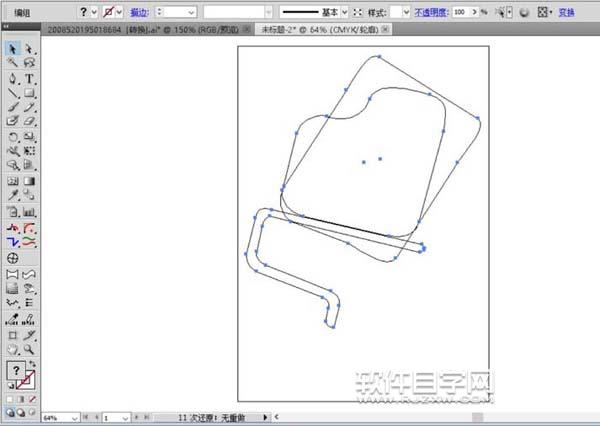Select the Lasso tool
The image size is (600, 426).
tap(29, 62)
